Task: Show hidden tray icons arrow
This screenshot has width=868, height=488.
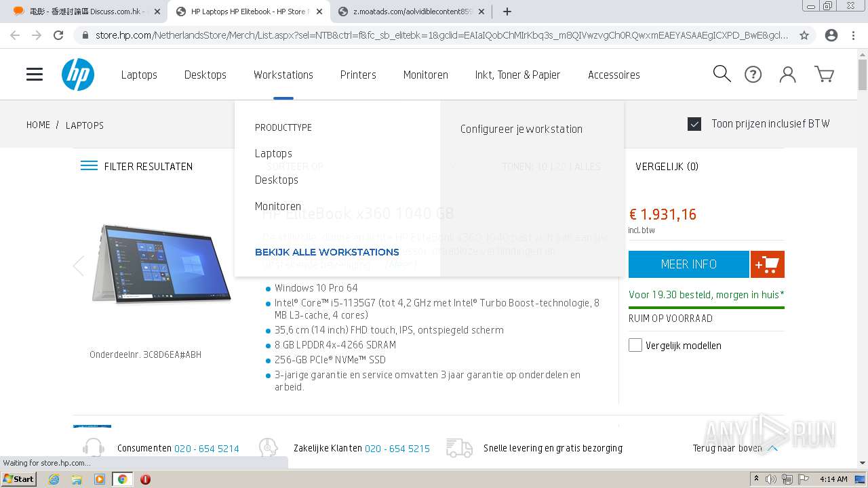Action: point(756,479)
